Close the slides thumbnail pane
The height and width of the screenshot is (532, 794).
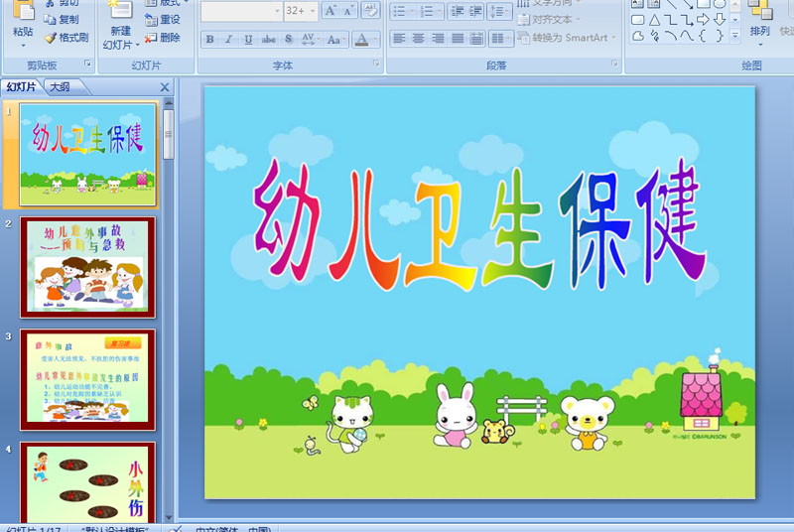pos(165,87)
